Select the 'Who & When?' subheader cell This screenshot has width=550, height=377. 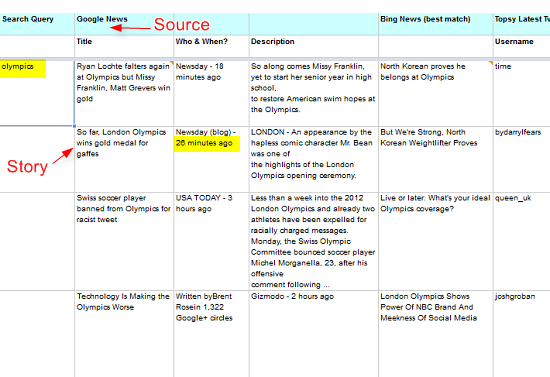coord(212,46)
